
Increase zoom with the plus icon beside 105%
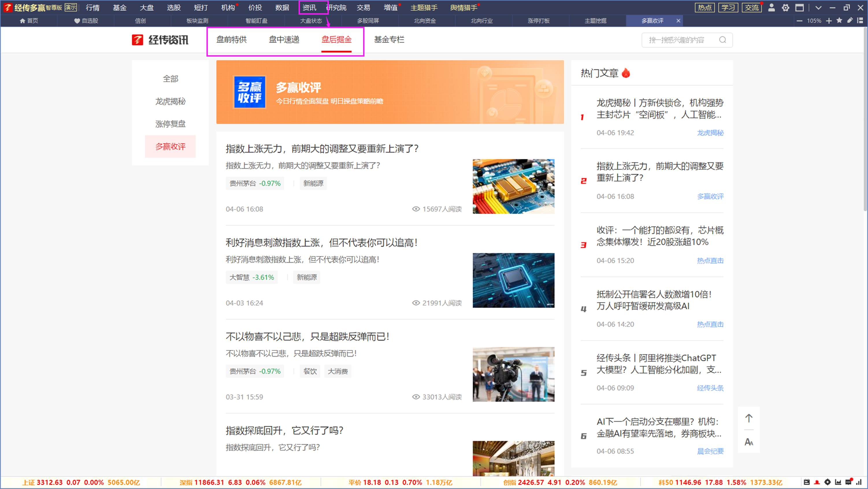click(829, 21)
